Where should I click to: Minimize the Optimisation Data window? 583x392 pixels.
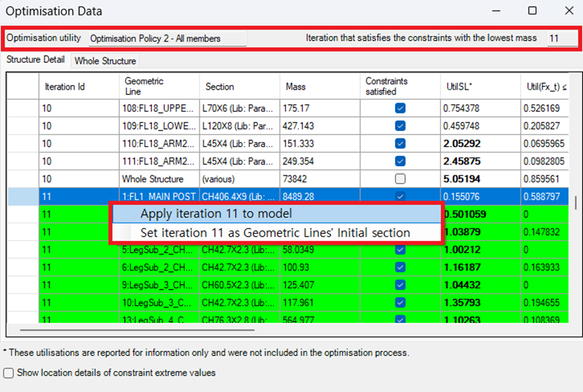(x=496, y=11)
